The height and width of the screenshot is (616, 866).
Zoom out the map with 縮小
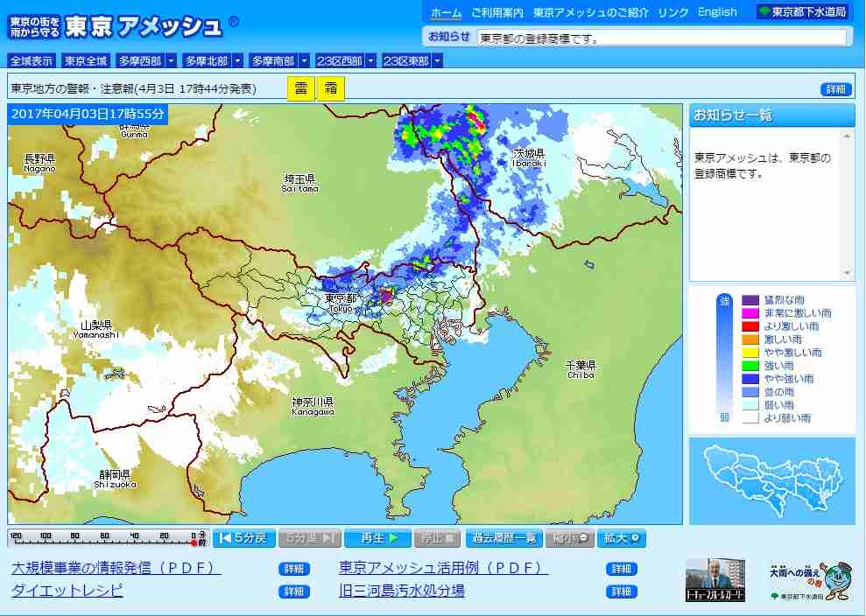(x=570, y=538)
